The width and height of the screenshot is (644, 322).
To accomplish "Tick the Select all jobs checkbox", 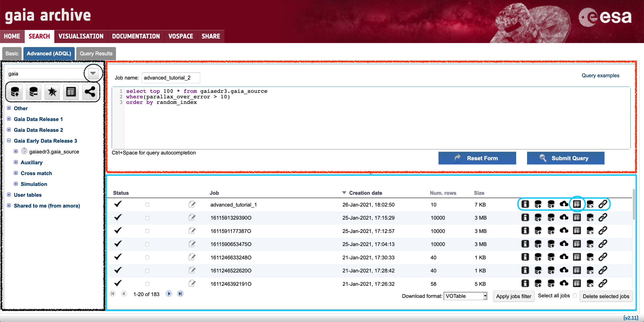I will (575, 296).
